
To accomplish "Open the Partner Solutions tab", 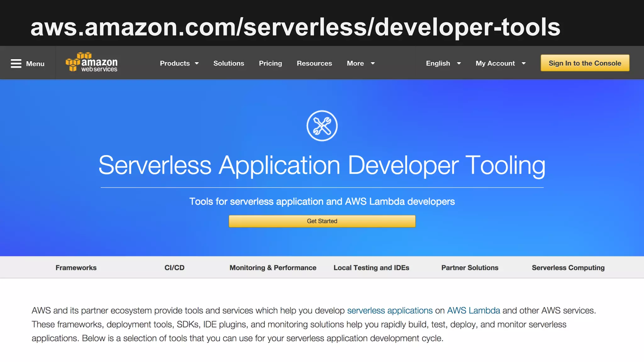I will point(470,268).
